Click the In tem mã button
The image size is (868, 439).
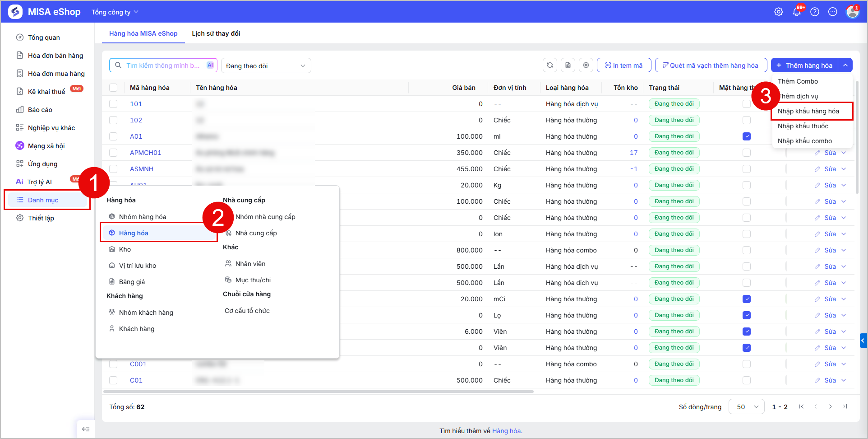coord(624,65)
